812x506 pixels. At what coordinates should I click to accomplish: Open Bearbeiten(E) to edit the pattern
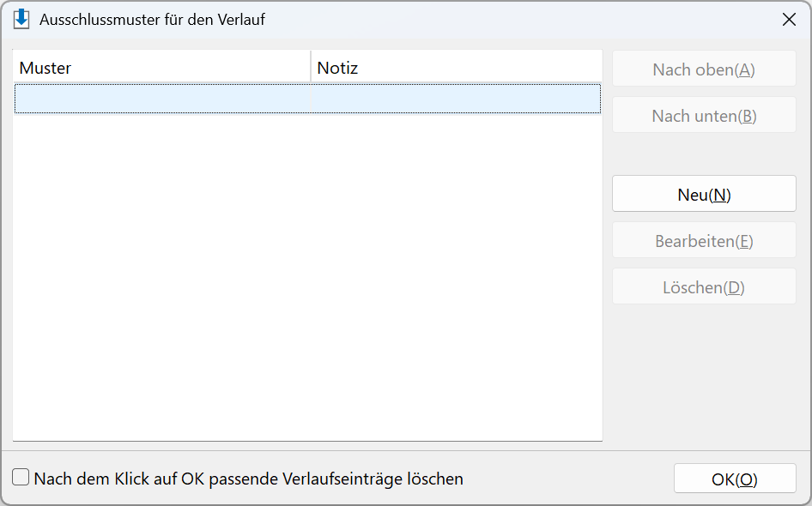click(x=704, y=241)
